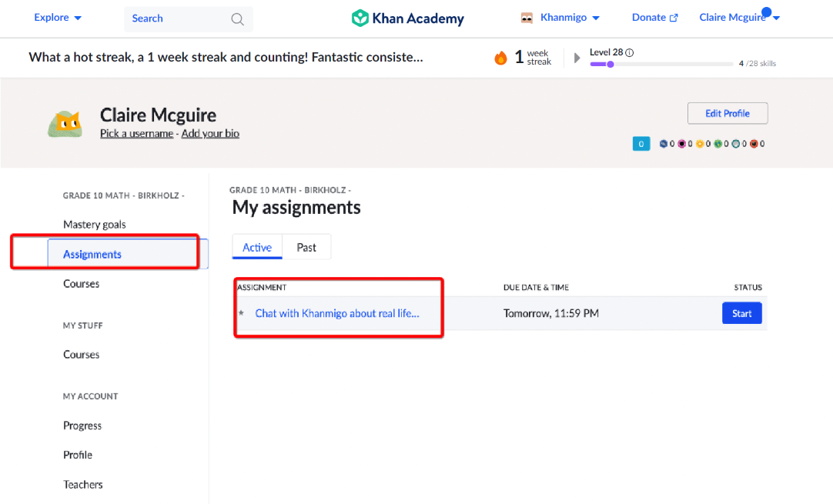Screen dimensions: 833x504
Task: Click the ASSIGNMENT column header
Action: pos(262,287)
